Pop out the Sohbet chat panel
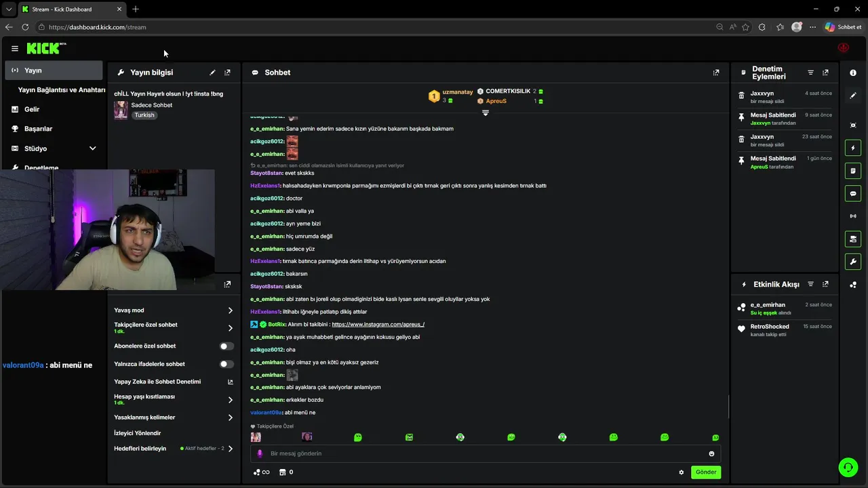 point(716,73)
